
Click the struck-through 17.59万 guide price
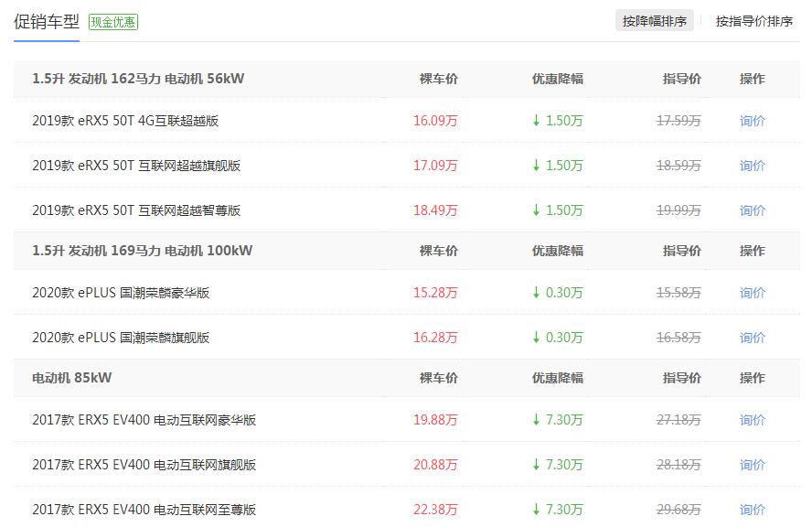click(x=678, y=121)
